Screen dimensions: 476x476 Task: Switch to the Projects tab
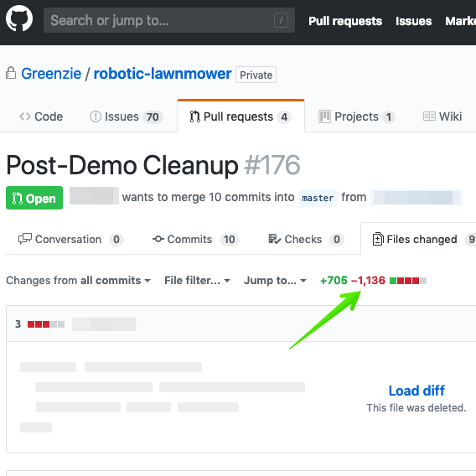tap(357, 116)
